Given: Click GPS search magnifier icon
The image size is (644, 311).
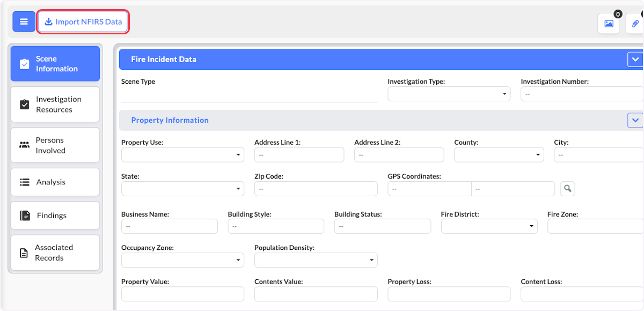Looking at the screenshot, I should [568, 189].
